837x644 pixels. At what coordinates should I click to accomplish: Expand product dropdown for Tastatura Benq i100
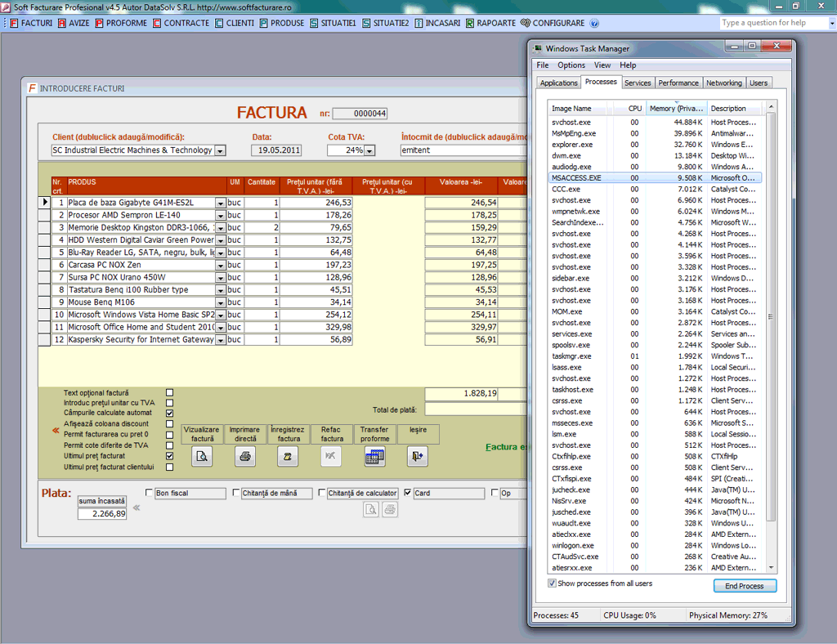pyautogui.click(x=220, y=290)
